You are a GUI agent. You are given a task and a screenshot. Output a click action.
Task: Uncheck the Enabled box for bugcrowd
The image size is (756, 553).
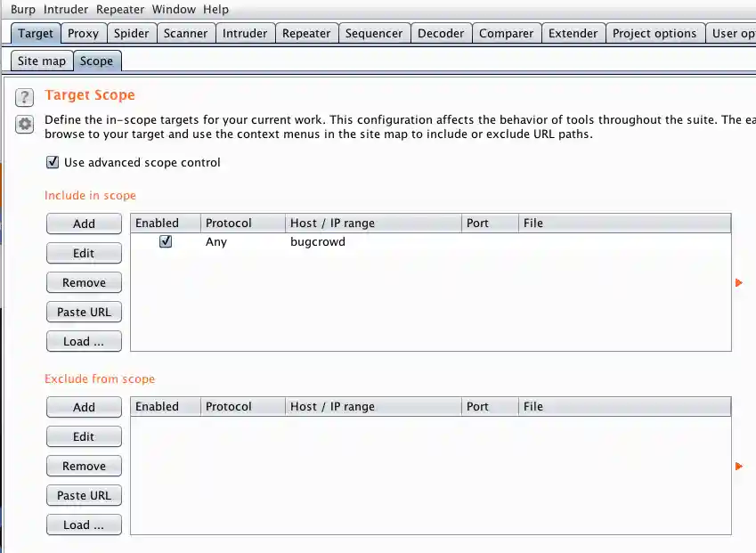166,241
